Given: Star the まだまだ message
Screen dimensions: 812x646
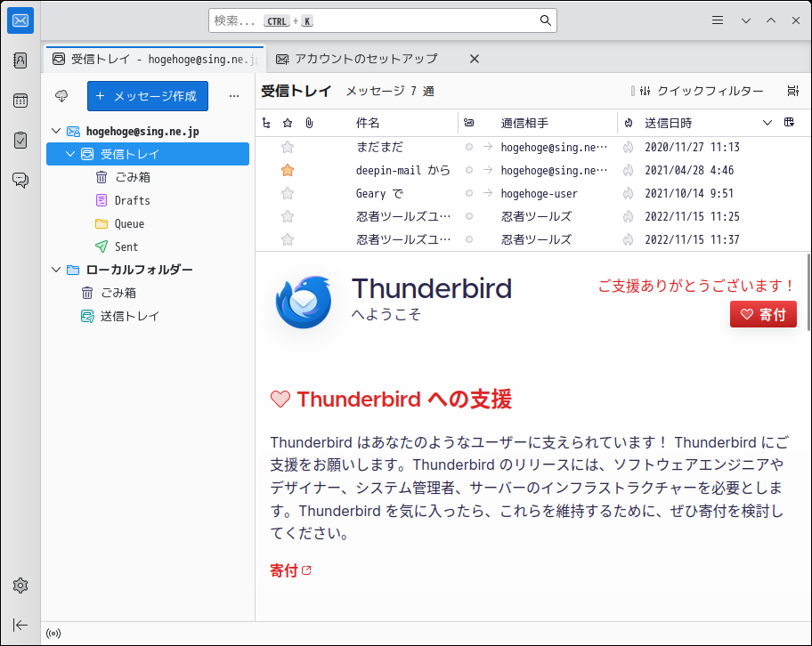Looking at the screenshot, I should [288, 147].
